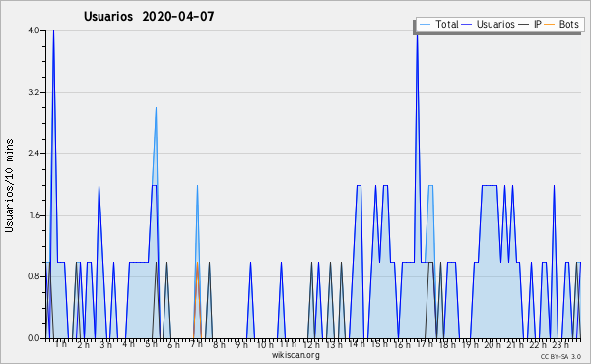
Task: Click the CC BY-SA 3.0 license text
Action: 560,356
